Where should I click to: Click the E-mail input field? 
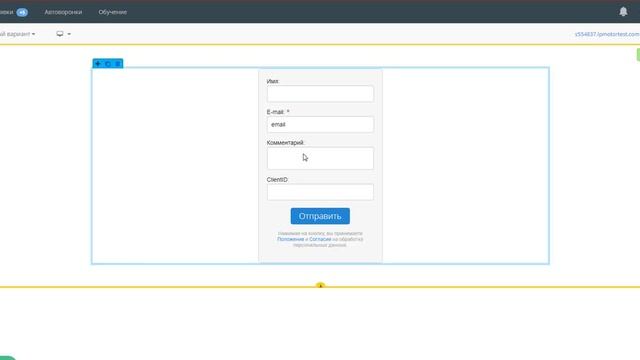[320, 124]
